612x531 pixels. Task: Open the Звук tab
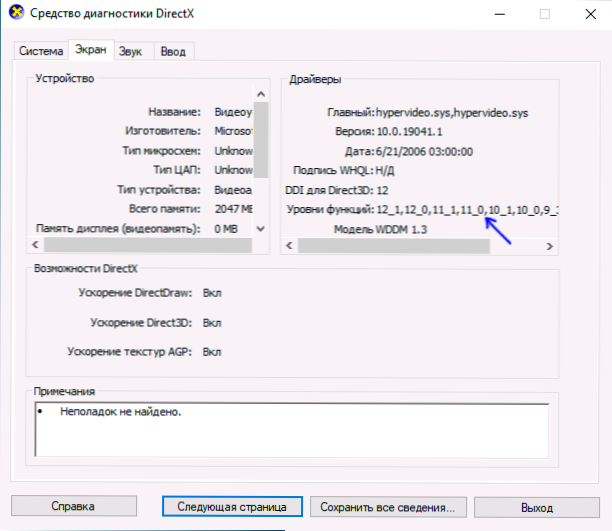coord(130,52)
